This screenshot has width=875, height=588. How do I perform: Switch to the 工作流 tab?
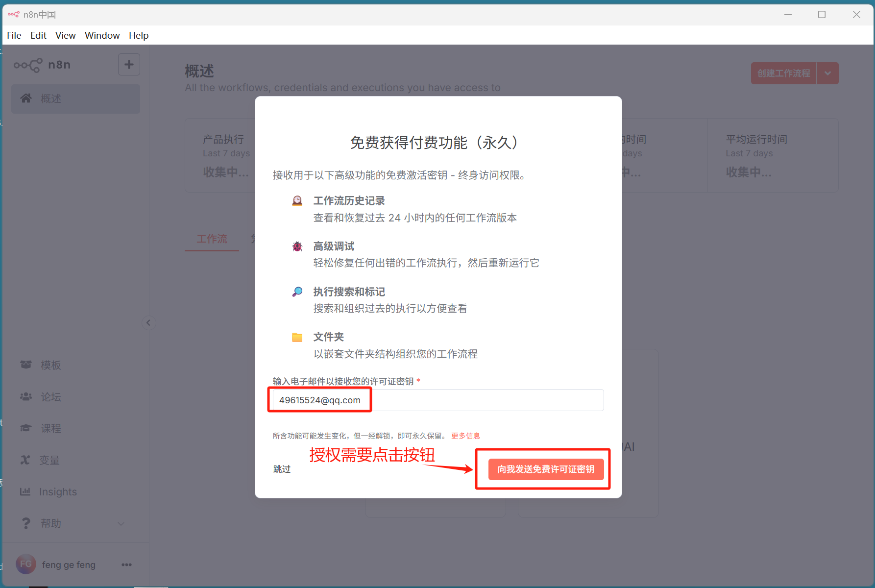pos(212,239)
